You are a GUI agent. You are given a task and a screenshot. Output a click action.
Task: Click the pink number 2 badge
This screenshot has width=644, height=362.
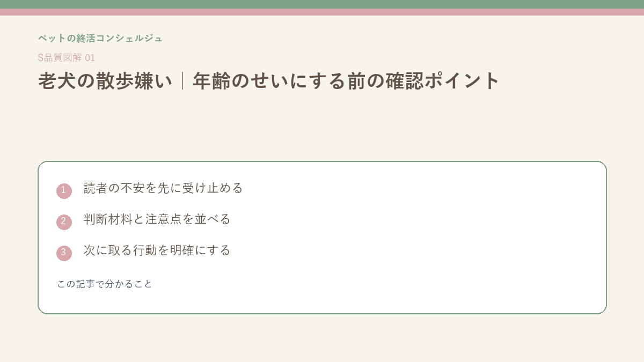pos(64,222)
